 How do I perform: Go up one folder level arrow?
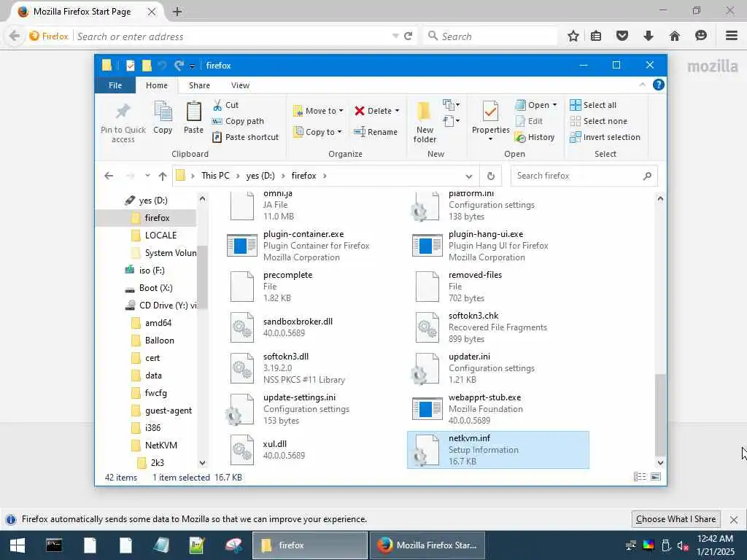click(x=163, y=176)
